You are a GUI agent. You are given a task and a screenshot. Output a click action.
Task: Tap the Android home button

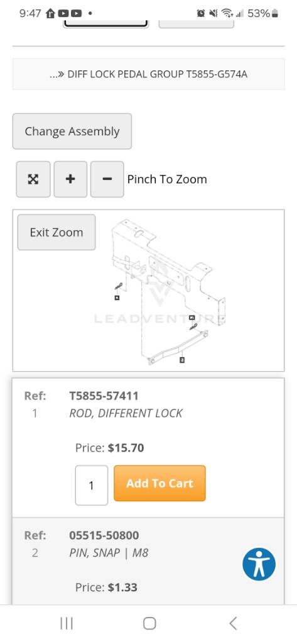point(149,623)
